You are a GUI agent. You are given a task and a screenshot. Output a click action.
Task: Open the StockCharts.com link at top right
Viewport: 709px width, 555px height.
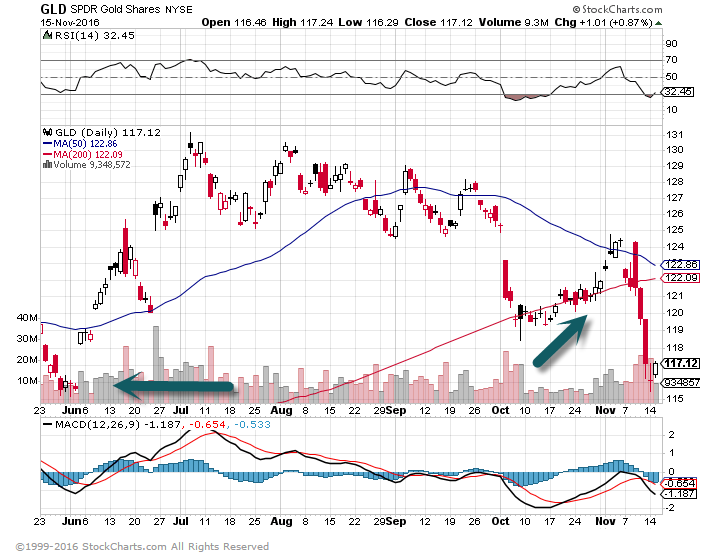[622, 9]
